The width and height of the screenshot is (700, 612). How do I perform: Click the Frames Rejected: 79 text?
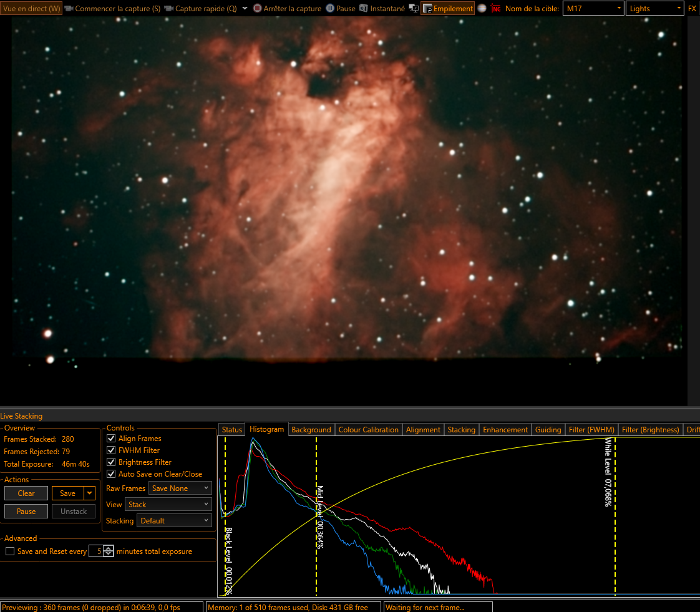pos(37,451)
